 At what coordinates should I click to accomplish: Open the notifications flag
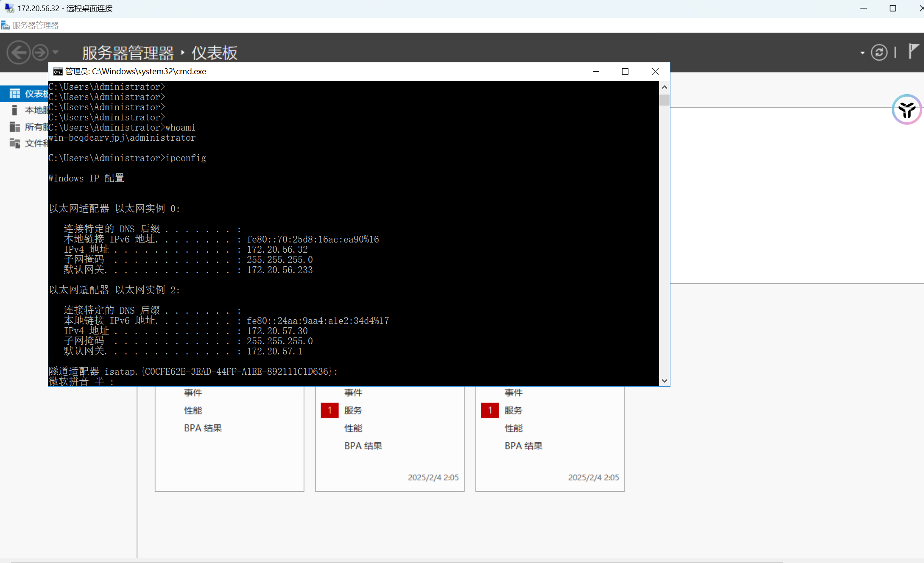click(x=913, y=51)
